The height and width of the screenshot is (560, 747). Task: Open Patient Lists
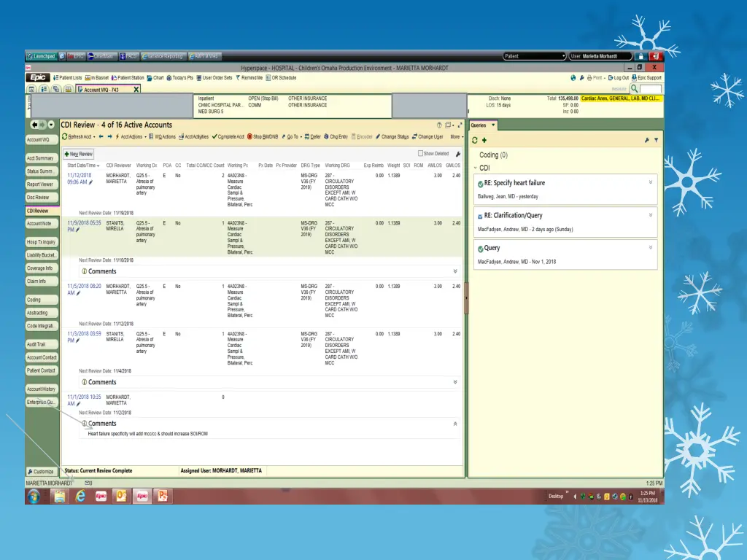(67, 77)
